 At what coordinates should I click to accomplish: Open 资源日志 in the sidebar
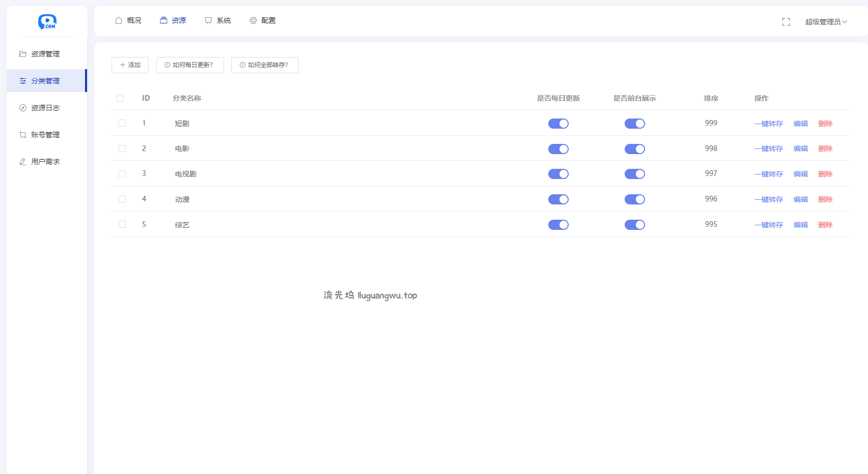(x=45, y=108)
